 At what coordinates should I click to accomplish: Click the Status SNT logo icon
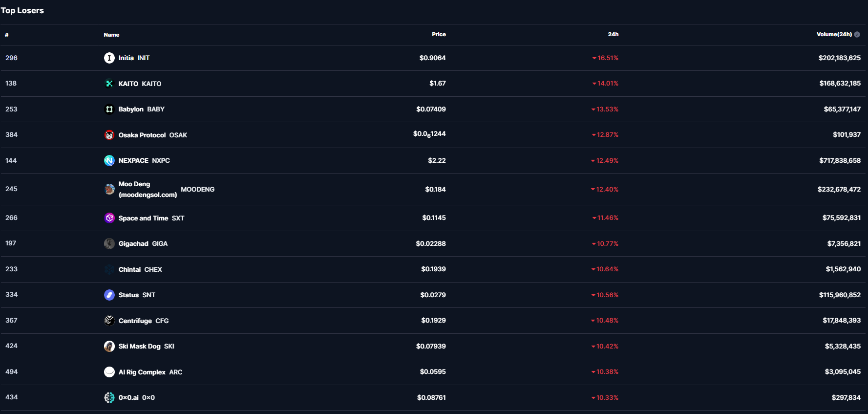pos(109,295)
